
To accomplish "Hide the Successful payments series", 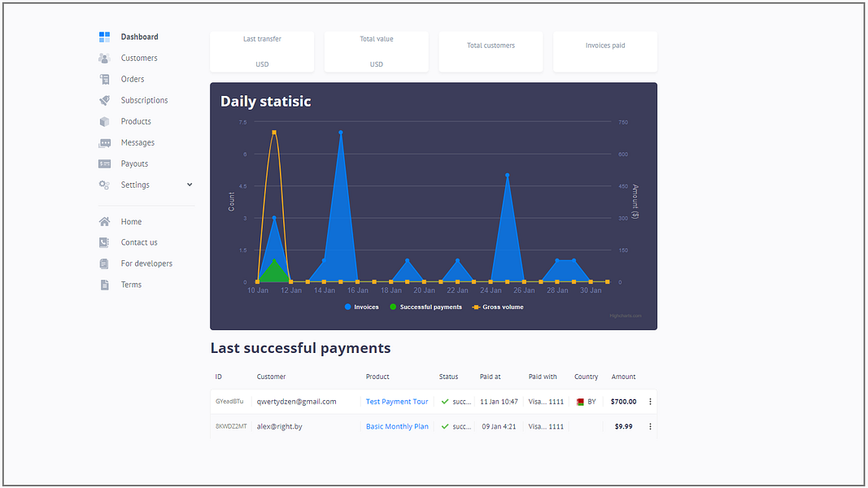I will (425, 307).
